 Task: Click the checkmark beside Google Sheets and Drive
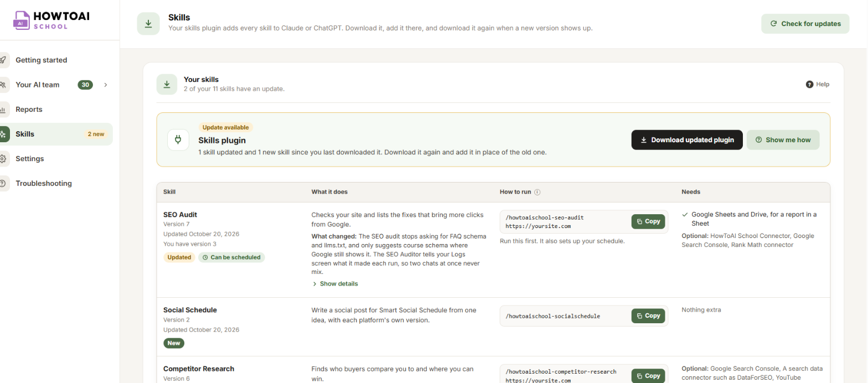coord(685,214)
